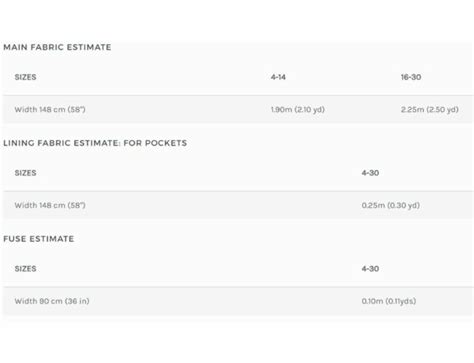Click the 2.25m (2.50 yd) value
Screen dimensions: 474x363
point(429,109)
